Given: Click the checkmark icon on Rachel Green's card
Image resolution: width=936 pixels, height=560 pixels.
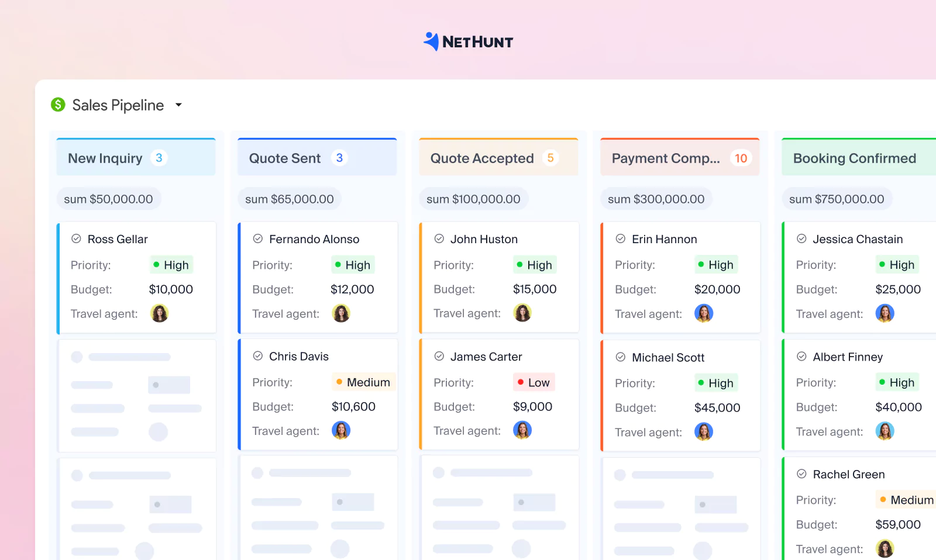Looking at the screenshot, I should click(803, 474).
